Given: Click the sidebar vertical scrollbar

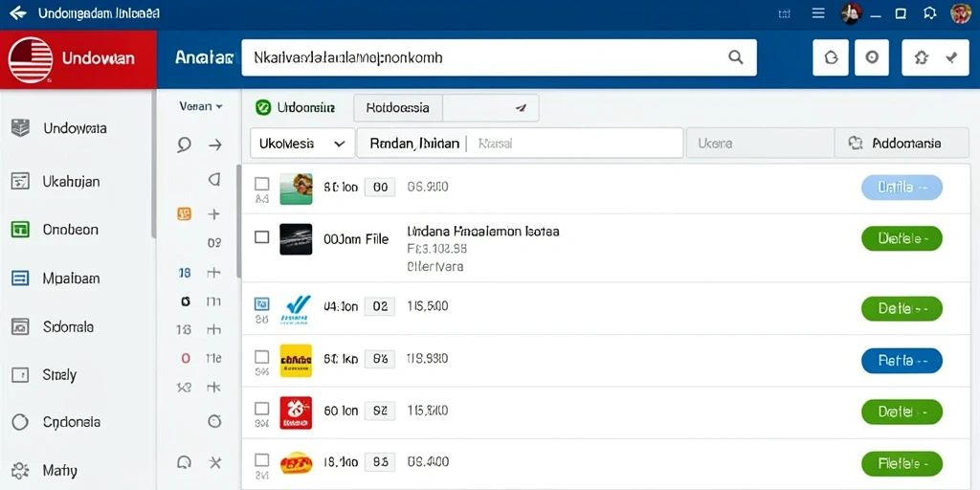Looking at the screenshot, I should [153, 164].
